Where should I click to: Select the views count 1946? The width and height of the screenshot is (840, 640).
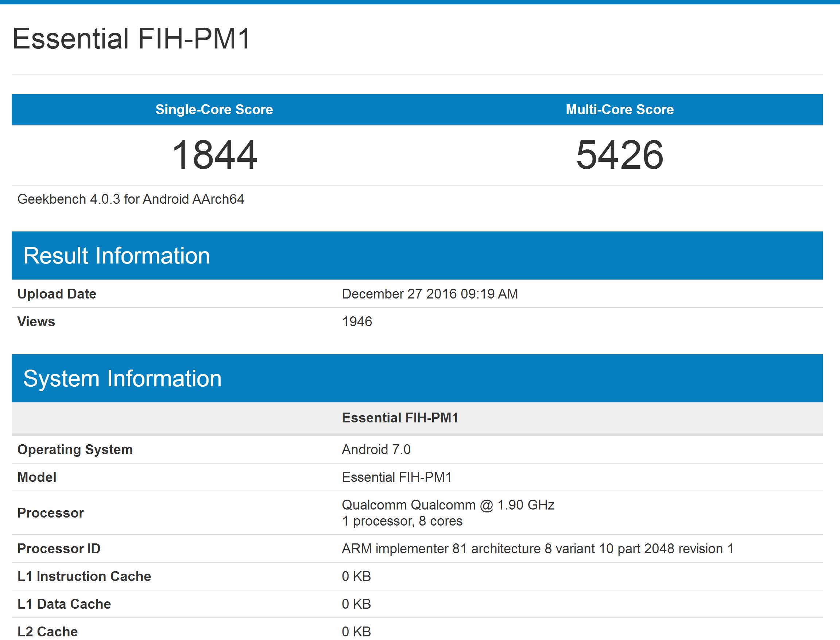(x=357, y=321)
